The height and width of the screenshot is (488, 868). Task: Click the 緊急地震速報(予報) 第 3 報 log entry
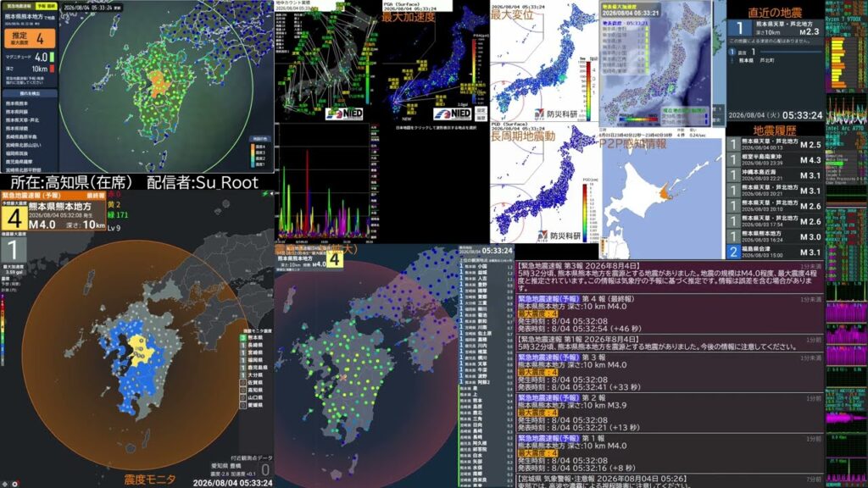click(670, 373)
